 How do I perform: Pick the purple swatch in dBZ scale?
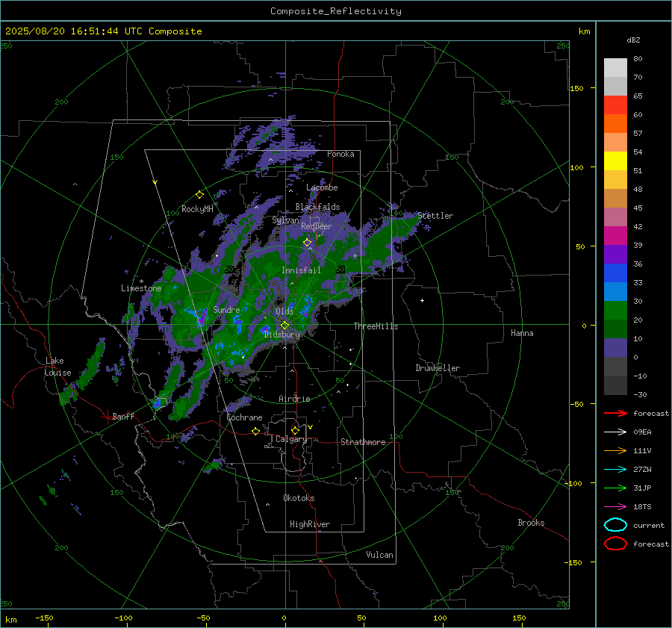(x=615, y=254)
